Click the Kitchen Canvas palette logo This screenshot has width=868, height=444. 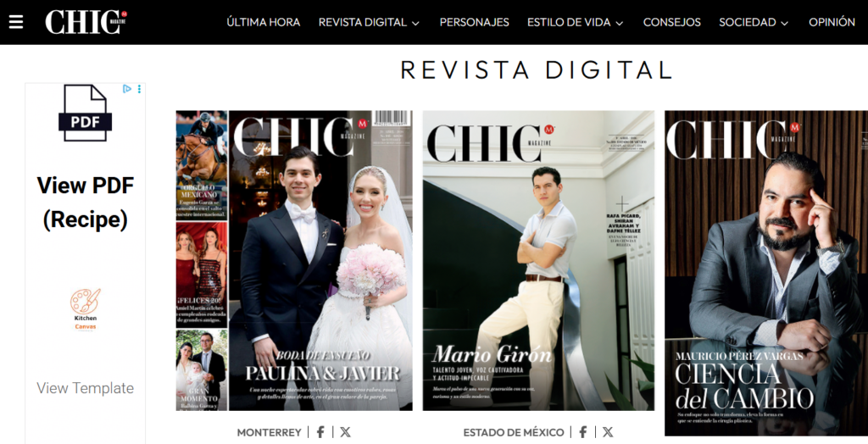[86, 301]
